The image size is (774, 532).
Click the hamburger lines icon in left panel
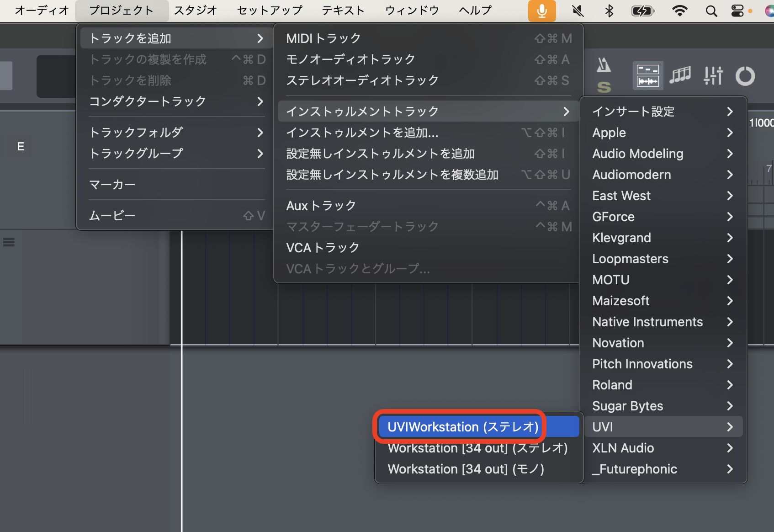tap(9, 242)
